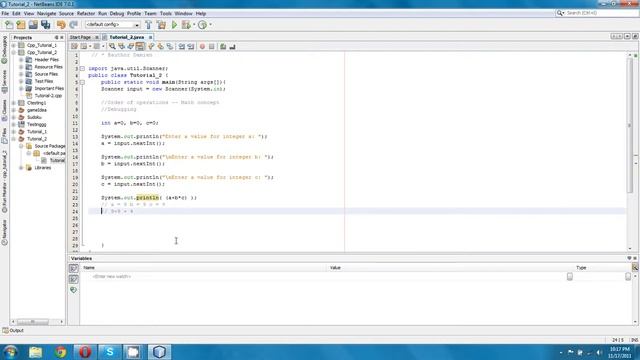Viewport: 640px width, 360px height.
Task: Open Skype from the taskbar
Action: click(x=109, y=352)
